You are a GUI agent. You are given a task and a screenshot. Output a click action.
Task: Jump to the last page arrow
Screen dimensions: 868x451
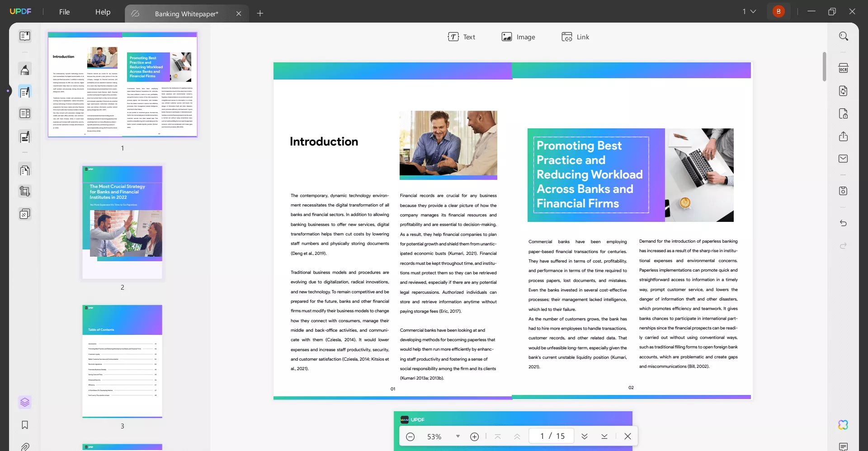click(x=604, y=436)
